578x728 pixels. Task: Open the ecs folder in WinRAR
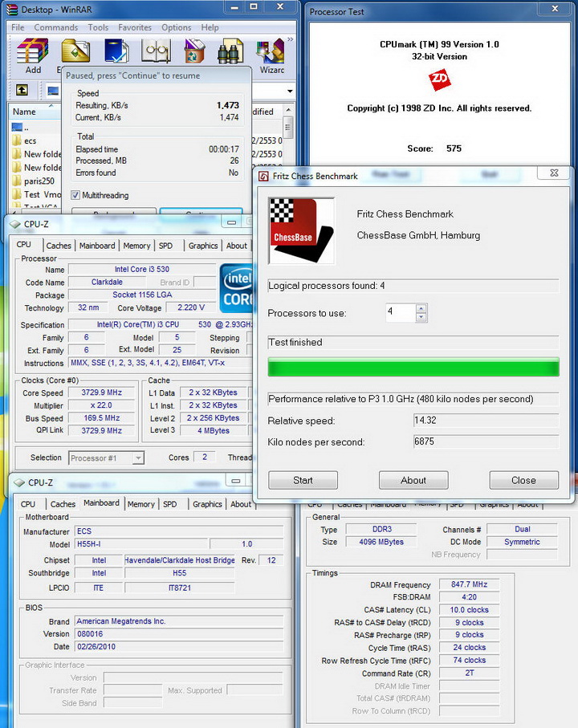click(x=31, y=140)
